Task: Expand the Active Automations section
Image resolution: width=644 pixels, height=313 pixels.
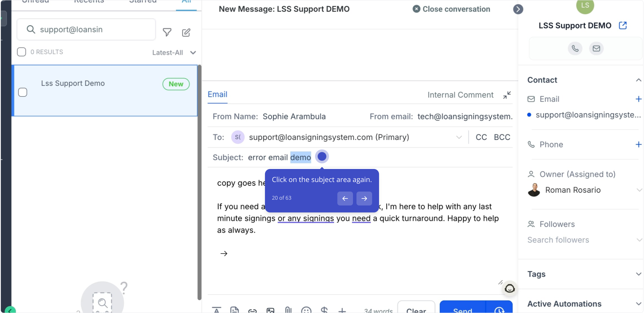Action: point(638,304)
